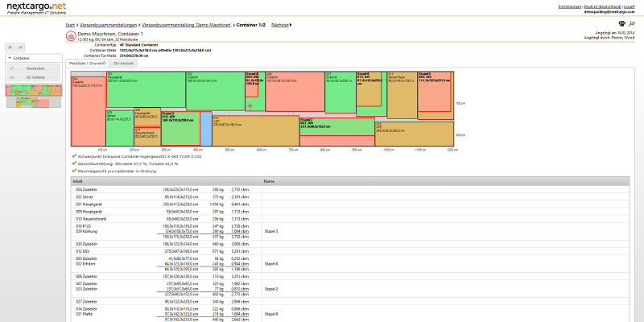Select the 023 Server block in floor plan

tap(120, 128)
